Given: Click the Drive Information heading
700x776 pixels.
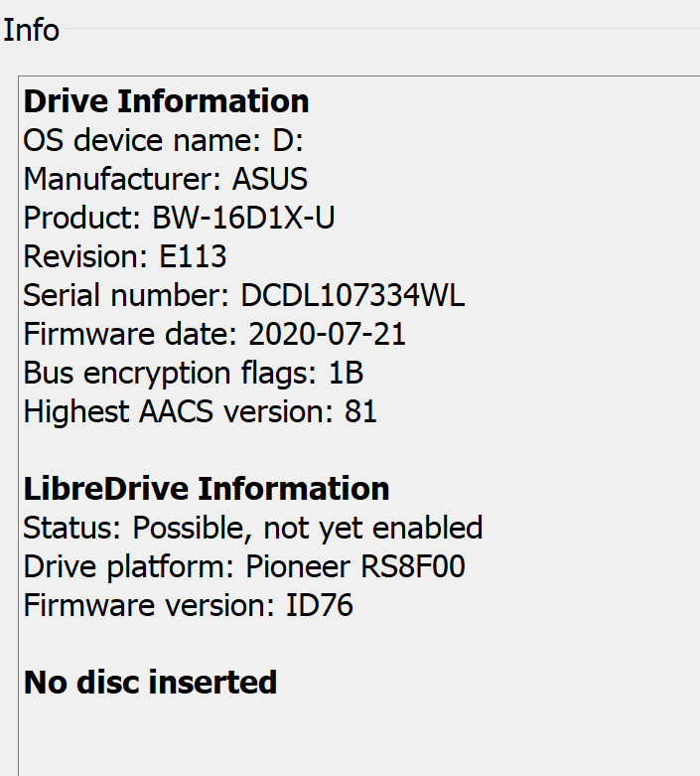Looking at the screenshot, I should tap(166, 101).
